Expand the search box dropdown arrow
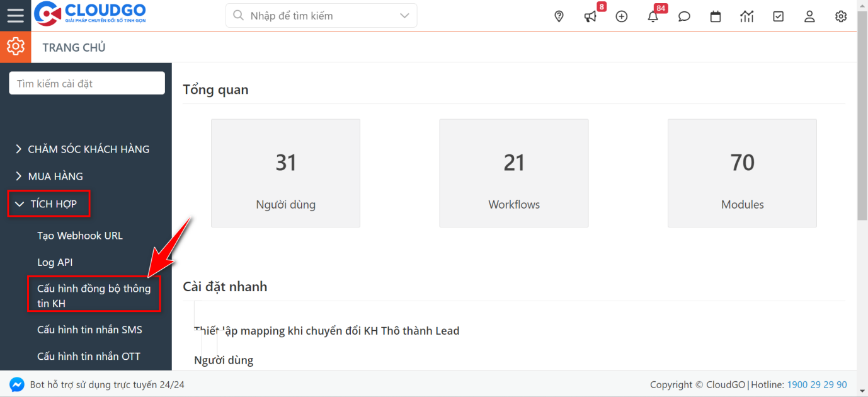The image size is (868, 397). click(x=404, y=16)
